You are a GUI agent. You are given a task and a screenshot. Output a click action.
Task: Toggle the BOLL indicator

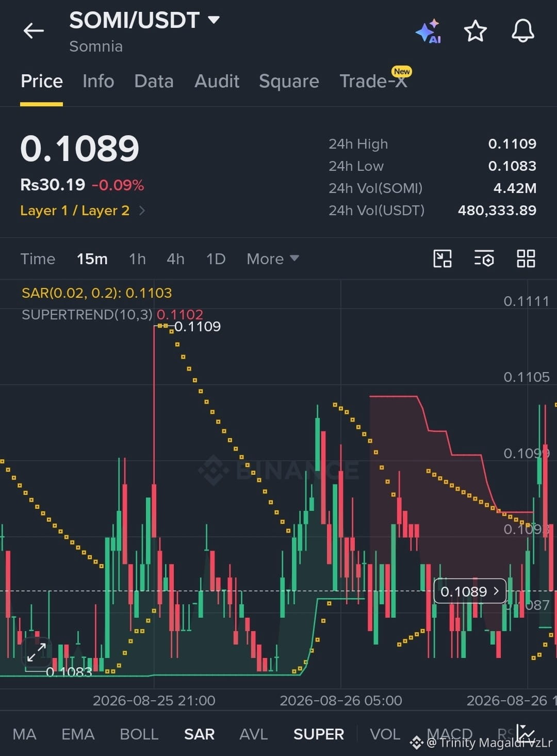tap(139, 734)
